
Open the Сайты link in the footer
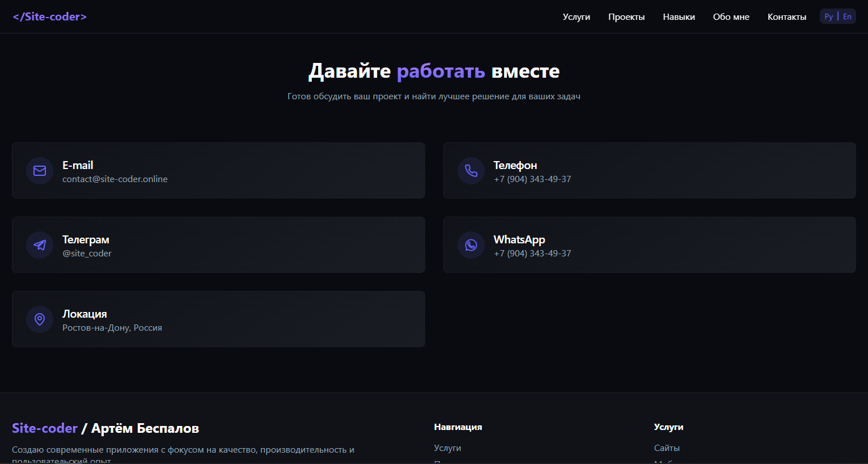tap(667, 448)
